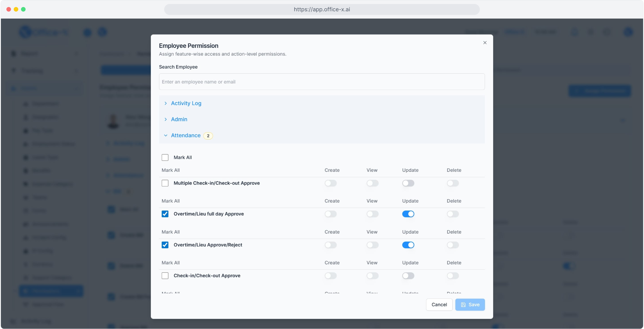
Task: Click the Cancel button
Action: click(439, 305)
